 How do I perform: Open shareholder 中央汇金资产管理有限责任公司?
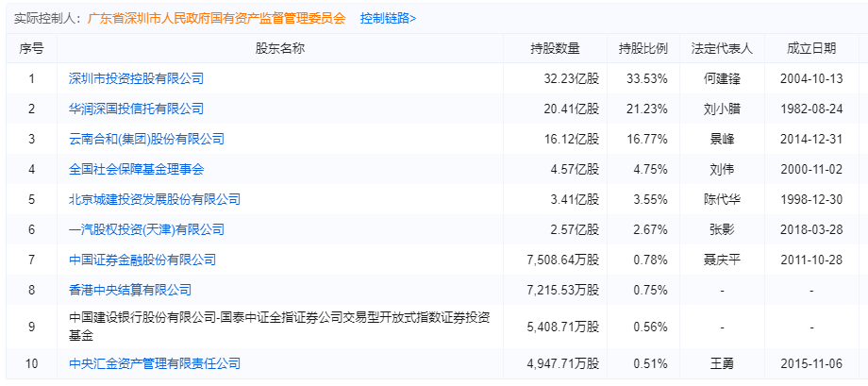pyautogui.click(x=155, y=364)
